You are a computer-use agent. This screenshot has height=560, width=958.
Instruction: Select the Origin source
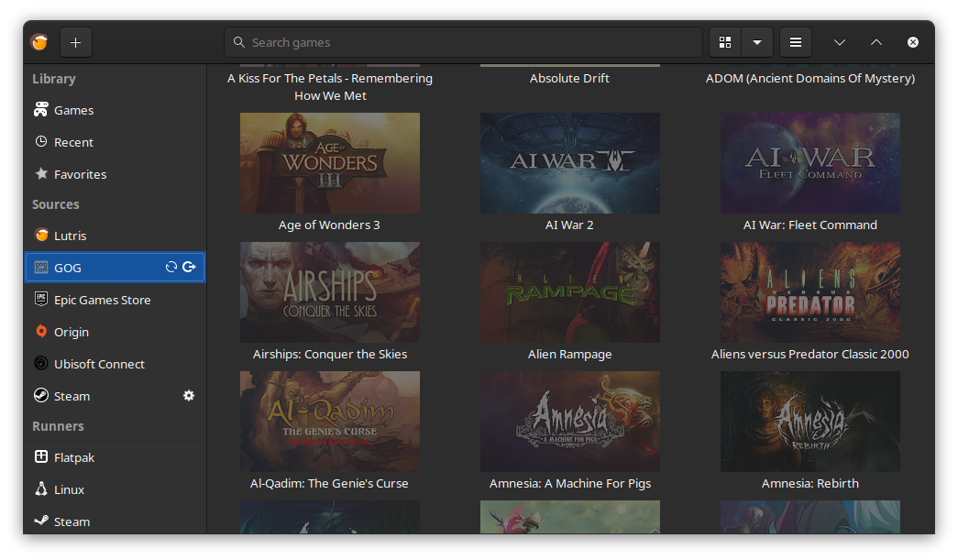72,332
